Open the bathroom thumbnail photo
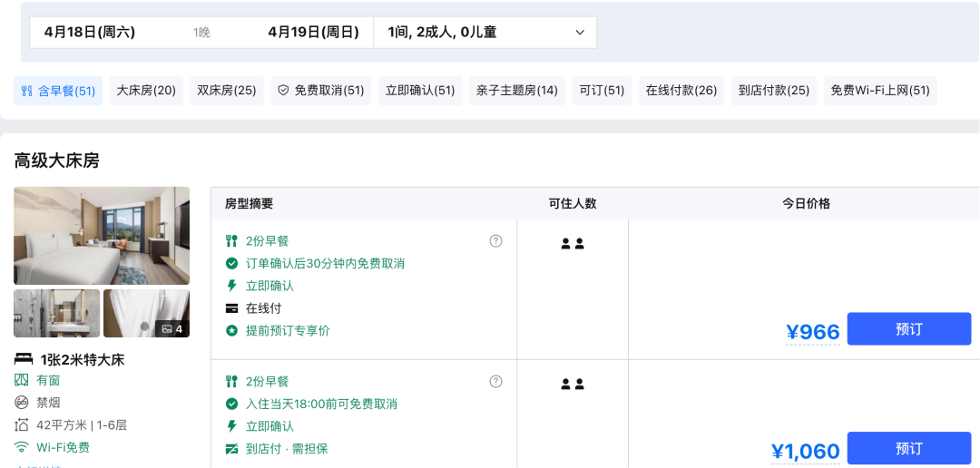The width and height of the screenshot is (980, 468). tap(57, 313)
